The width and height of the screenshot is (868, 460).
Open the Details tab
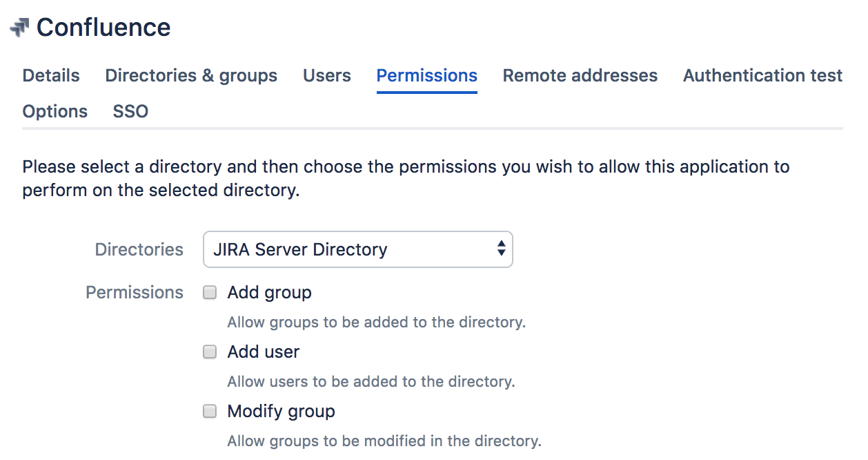[51, 76]
